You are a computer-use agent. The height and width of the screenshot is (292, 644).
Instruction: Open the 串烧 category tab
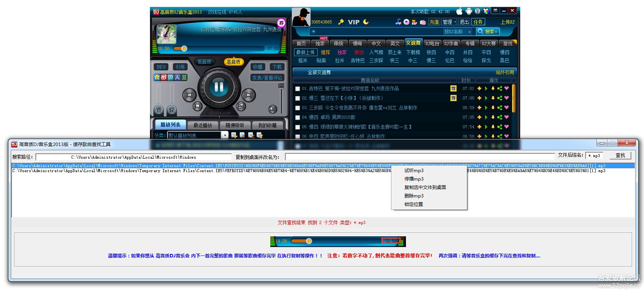pyautogui.click(x=338, y=43)
